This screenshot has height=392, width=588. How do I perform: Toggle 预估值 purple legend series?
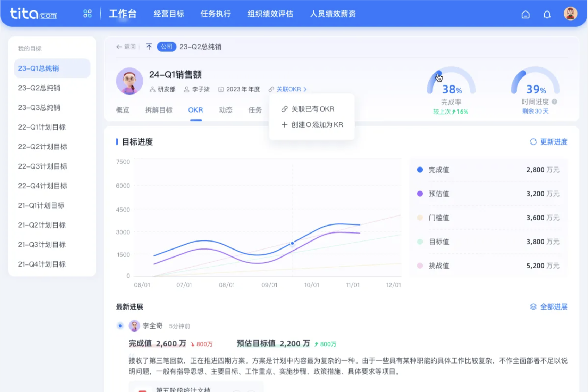tap(420, 194)
